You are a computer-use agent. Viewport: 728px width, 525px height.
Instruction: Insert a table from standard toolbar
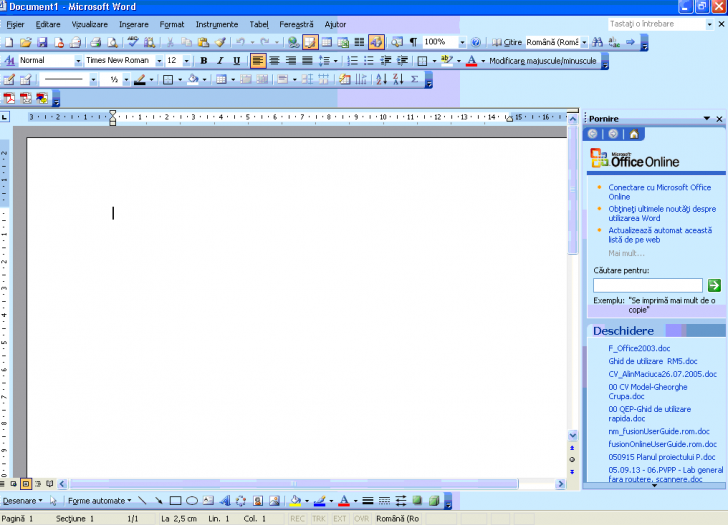[327, 43]
